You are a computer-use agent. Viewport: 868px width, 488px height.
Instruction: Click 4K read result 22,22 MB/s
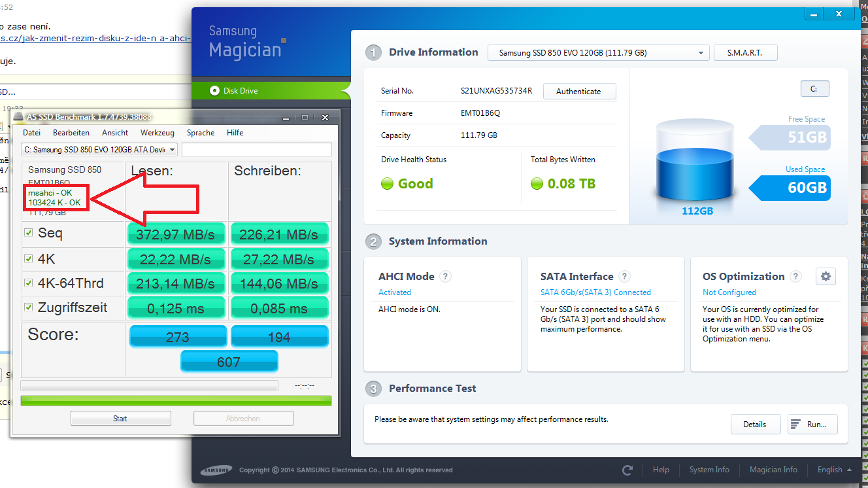(176, 259)
